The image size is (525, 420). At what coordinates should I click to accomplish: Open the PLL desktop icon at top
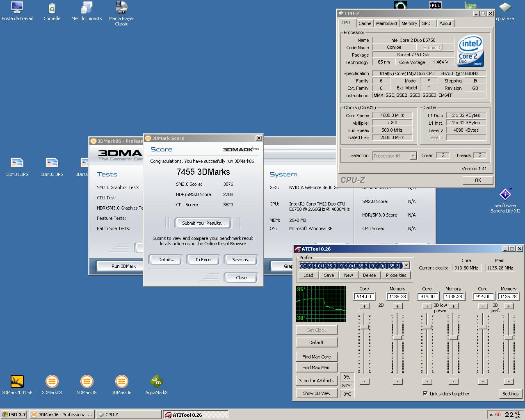(x=435, y=5)
